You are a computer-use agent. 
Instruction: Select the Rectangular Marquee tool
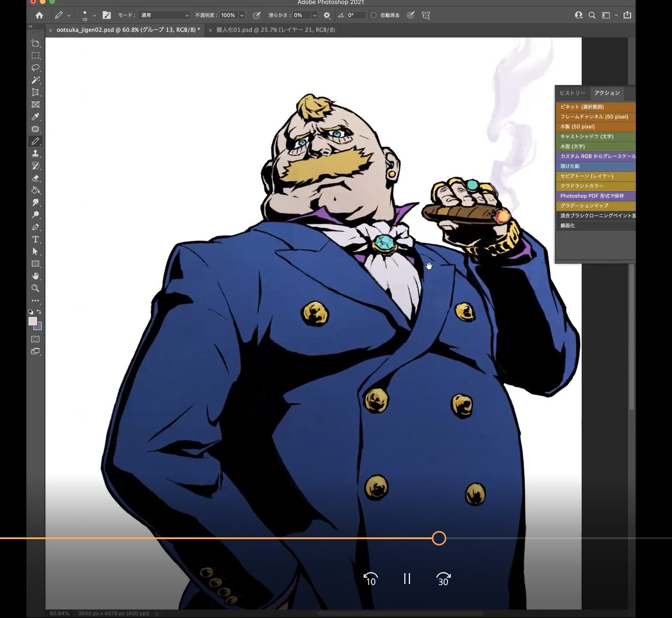36,56
